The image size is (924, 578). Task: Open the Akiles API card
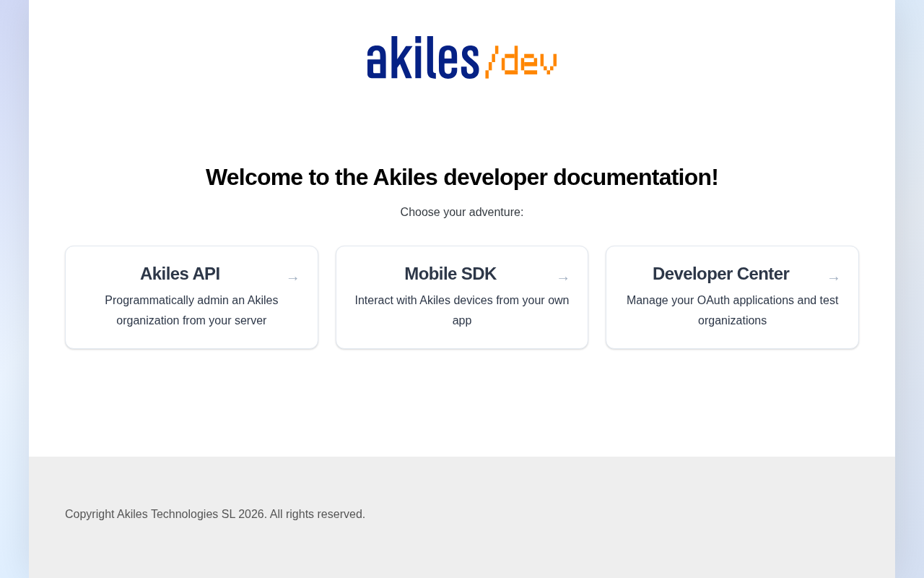(x=191, y=298)
